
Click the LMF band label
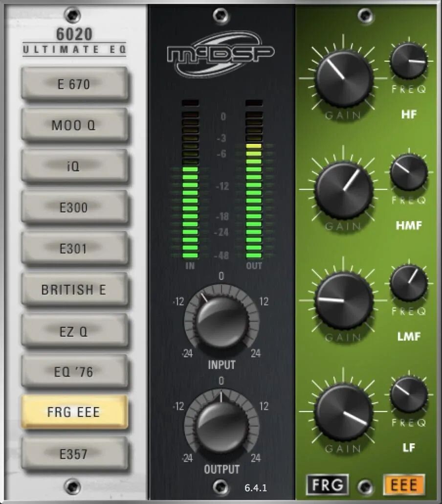409,337
